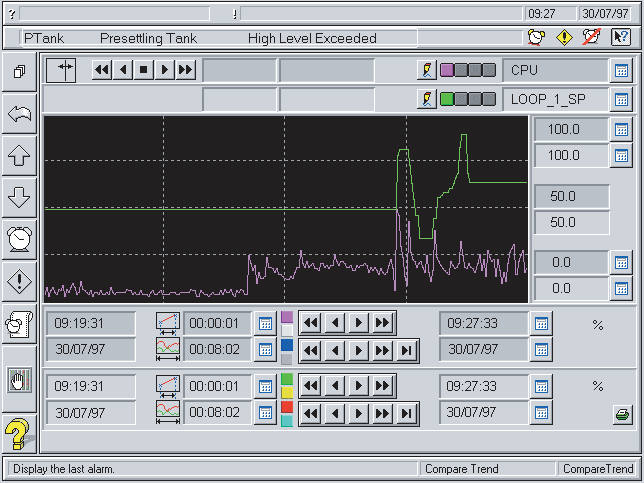The height and width of the screenshot is (483, 644).
Task: Open help with the yellow question mark
Action: [18, 434]
